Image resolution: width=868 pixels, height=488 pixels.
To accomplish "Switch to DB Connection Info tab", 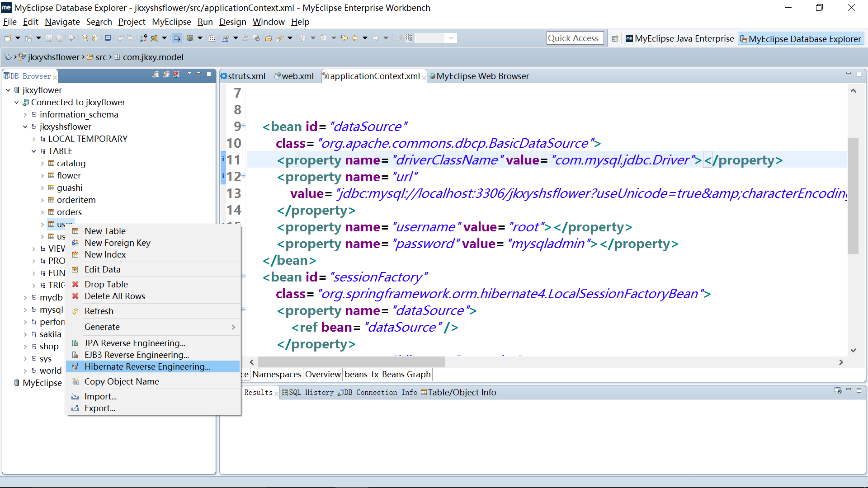I will tap(378, 393).
